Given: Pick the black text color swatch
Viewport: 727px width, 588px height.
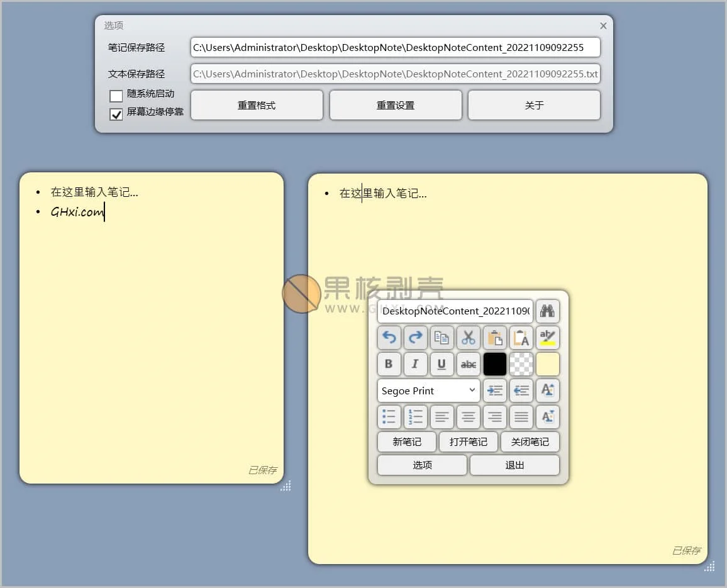Looking at the screenshot, I should coord(494,364).
